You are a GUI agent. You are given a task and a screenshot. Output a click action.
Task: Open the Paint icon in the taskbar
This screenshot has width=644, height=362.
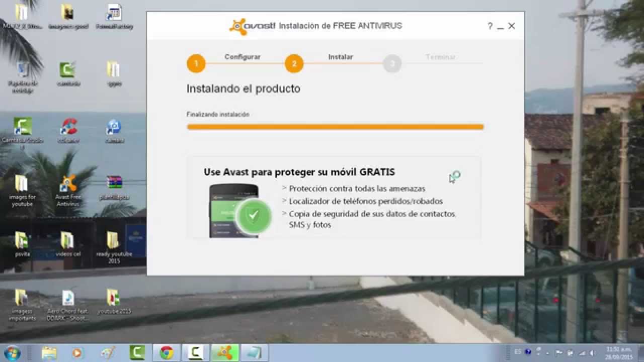coord(107,353)
